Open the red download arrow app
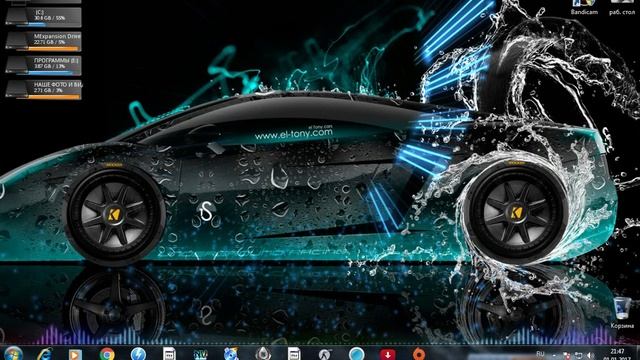The width and height of the screenshot is (640, 360). click(x=387, y=354)
